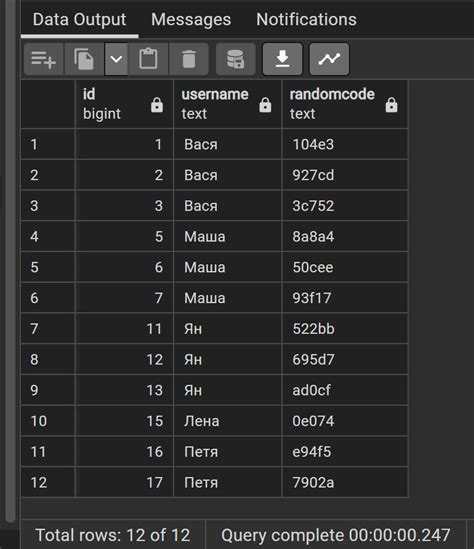The width and height of the screenshot is (474, 549).
Task: Click the Лена username cell
Action: point(228,421)
